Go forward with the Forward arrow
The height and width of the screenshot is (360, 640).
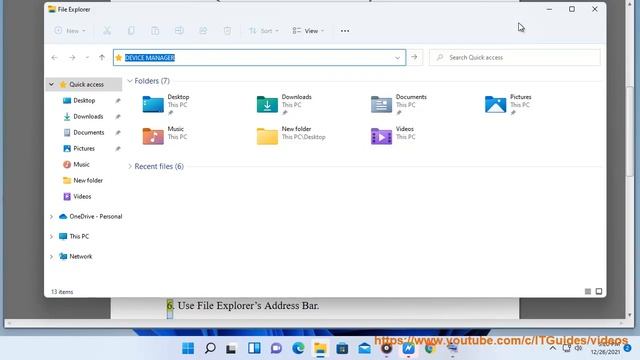(72, 58)
